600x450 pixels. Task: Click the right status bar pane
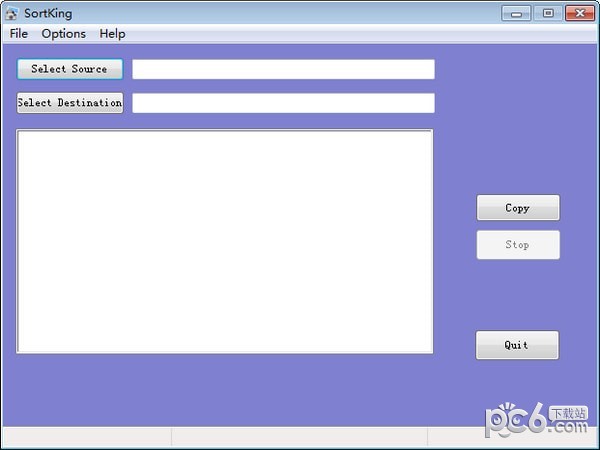[x=512, y=437]
